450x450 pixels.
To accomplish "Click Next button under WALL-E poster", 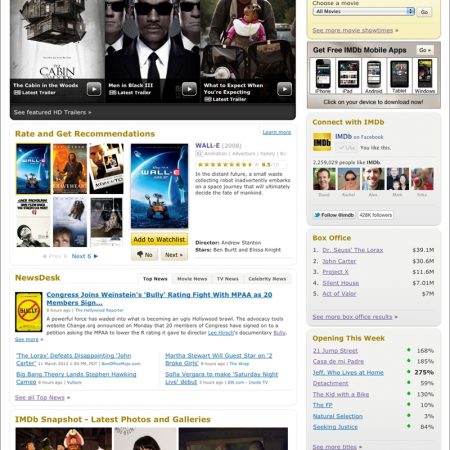I will [x=174, y=255].
